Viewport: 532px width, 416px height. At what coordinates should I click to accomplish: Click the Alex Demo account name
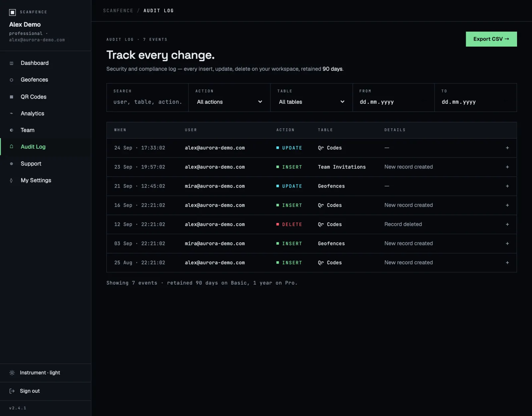click(25, 25)
